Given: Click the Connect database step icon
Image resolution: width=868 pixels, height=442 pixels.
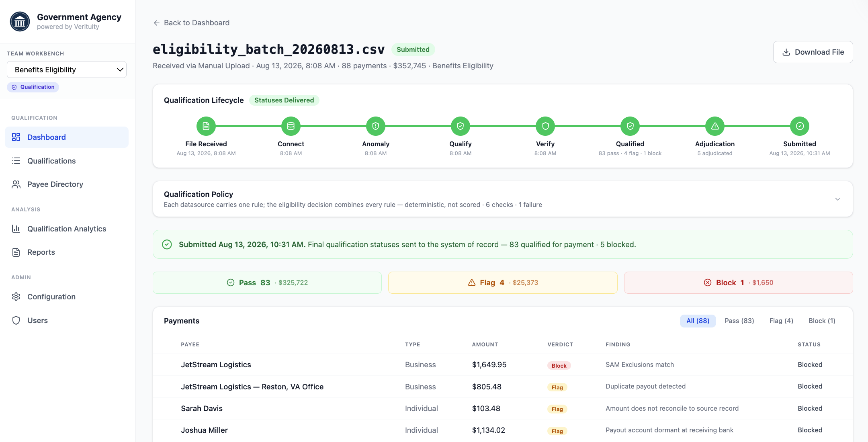Looking at the screenshot, I should tap(291, 126).
